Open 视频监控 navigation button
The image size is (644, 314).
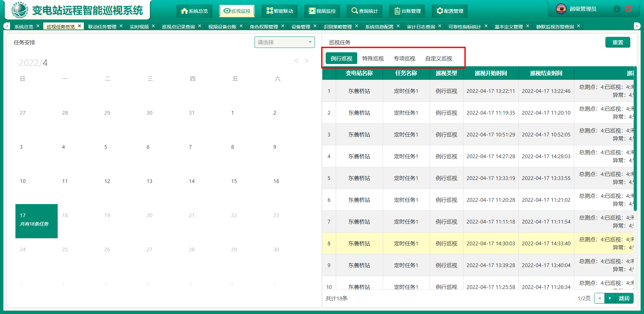[322, 11]
